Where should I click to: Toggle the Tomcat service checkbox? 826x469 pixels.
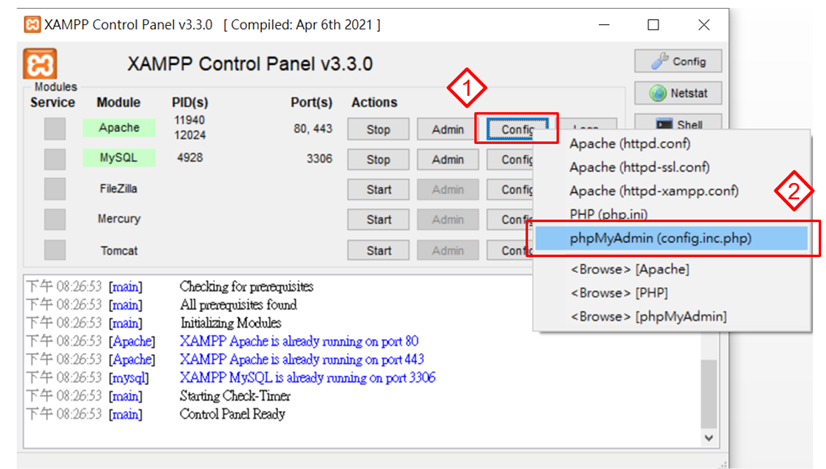(55, 250)
